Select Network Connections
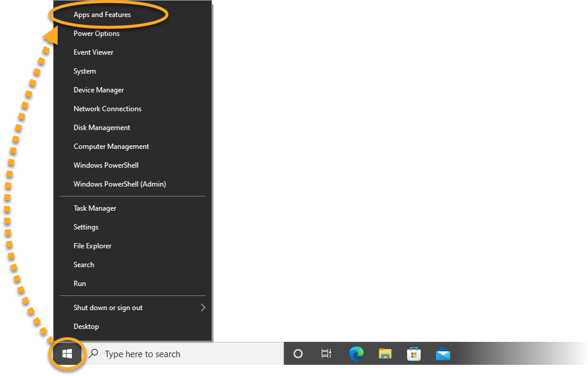Screen dimensions: 588x376 tap(107, 109)
